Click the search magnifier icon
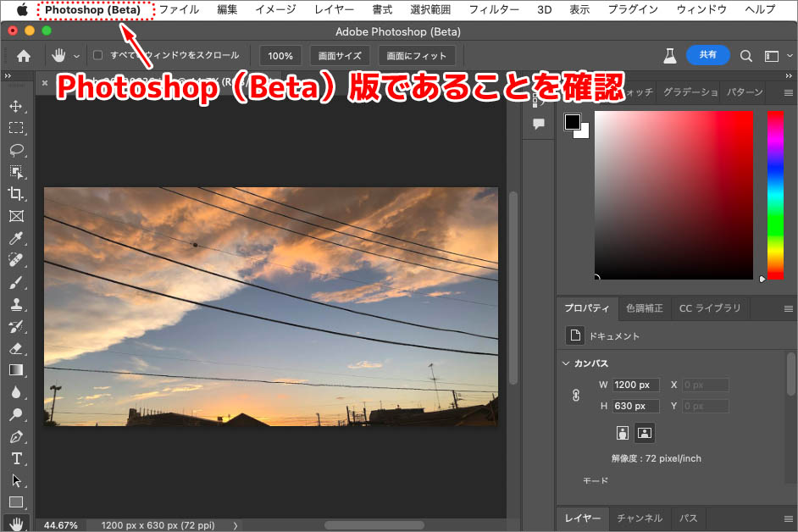 coord(746,56)
